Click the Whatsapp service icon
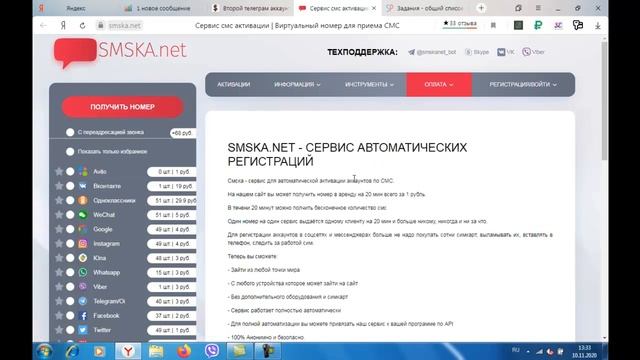 [x=83, y=272]
